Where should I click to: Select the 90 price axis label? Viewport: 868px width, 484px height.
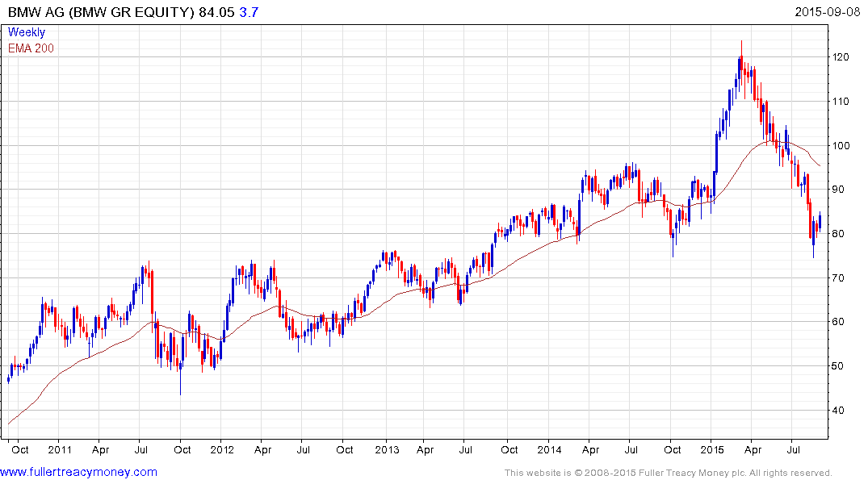click(838, 190)
